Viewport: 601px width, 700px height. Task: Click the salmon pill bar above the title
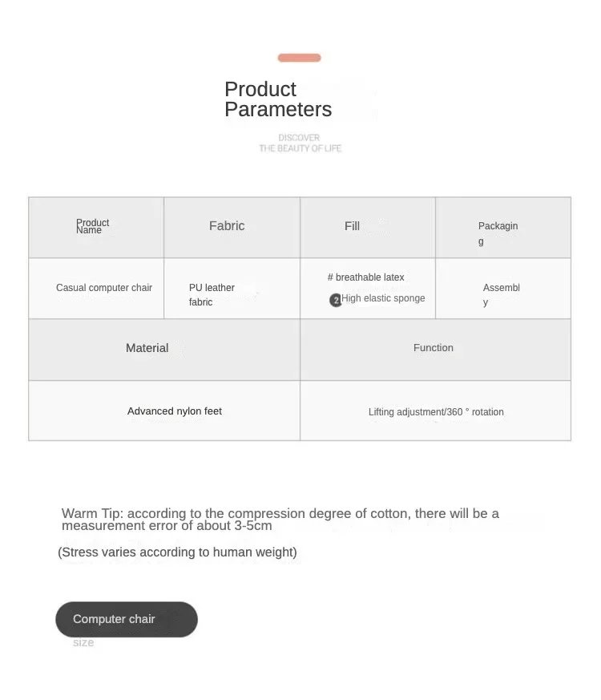pos(299,58)
